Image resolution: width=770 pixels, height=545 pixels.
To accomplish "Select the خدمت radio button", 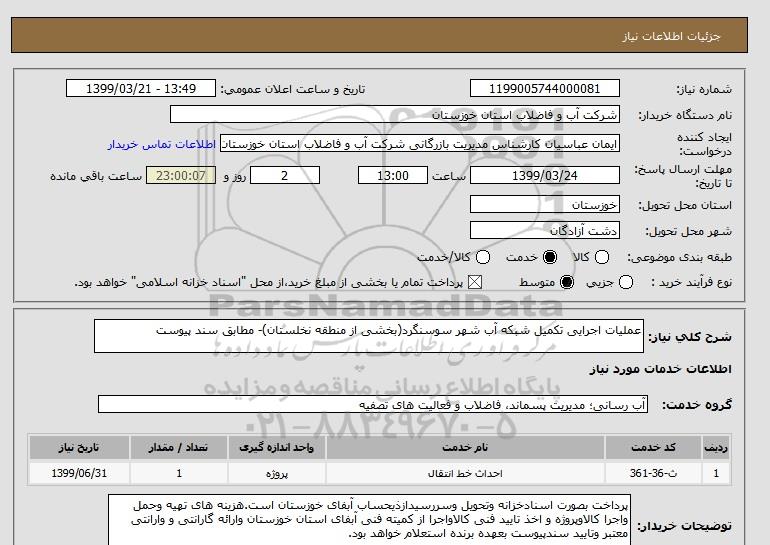I will tap(550, 257).
